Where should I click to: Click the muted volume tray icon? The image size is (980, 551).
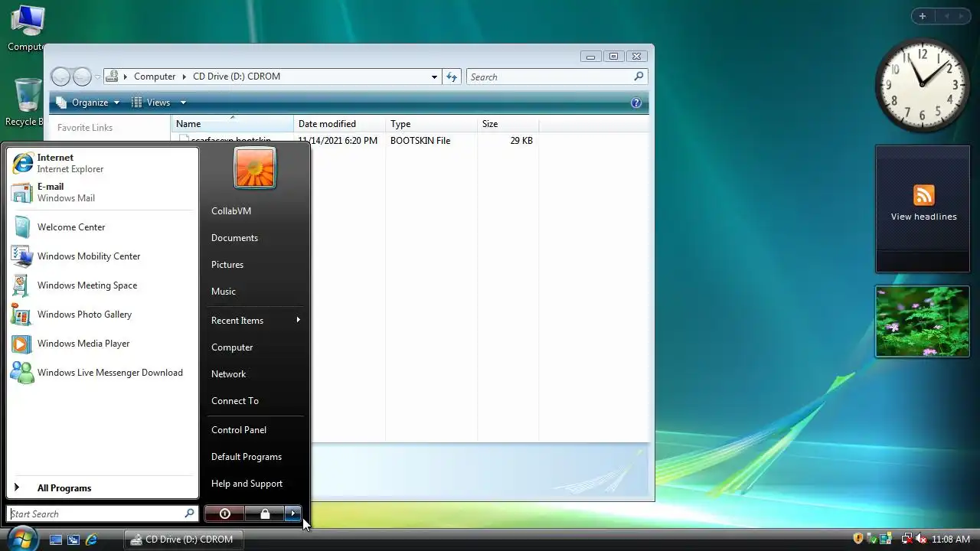pos(921,539)
